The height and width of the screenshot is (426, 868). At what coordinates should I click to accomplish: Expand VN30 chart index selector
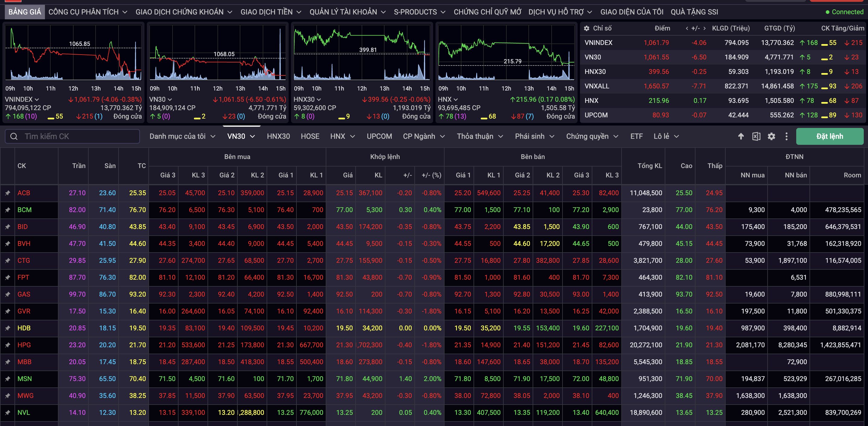coord(170,100)
